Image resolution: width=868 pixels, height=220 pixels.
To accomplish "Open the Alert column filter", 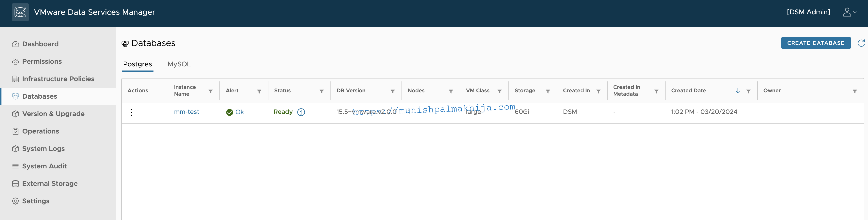I will [x=259, y=91].
